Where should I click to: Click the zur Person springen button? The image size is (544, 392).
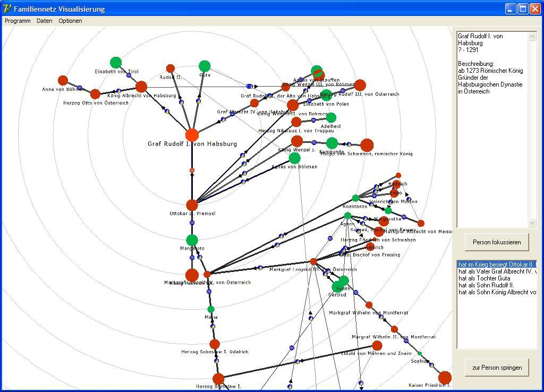497,368
